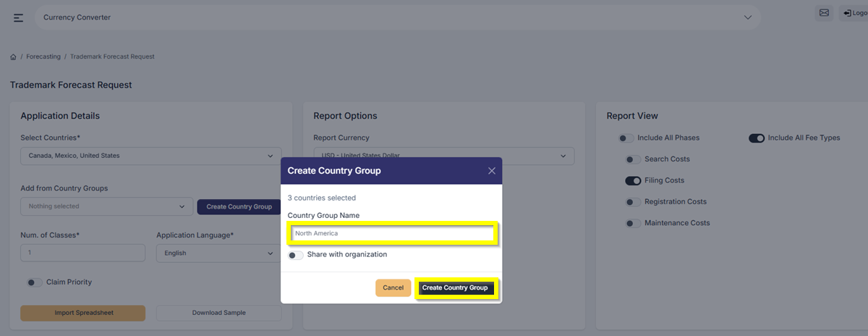Enable Registration Costs toggle
This screenshot has height=336, width=868.
633,202
